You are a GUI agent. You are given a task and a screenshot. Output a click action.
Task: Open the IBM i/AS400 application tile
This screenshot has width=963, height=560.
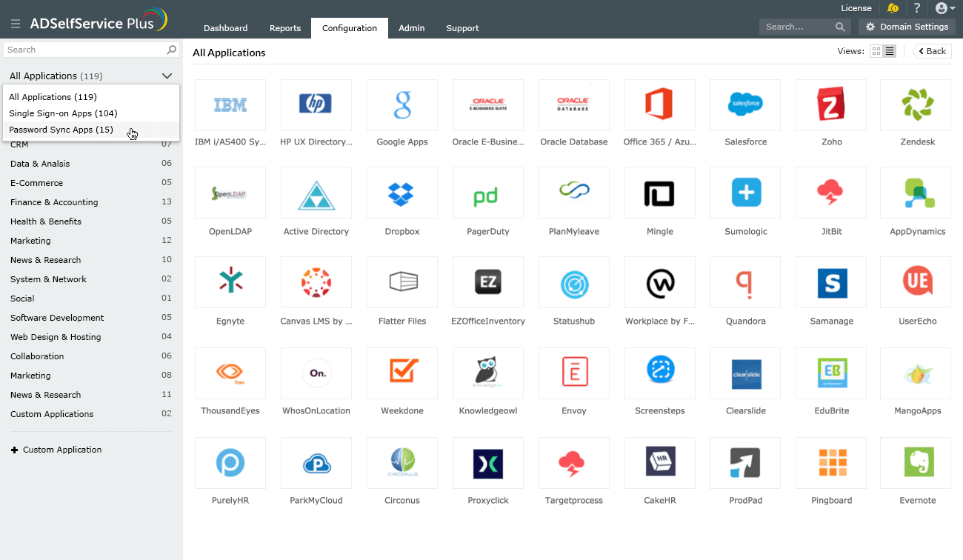(230, 105)
